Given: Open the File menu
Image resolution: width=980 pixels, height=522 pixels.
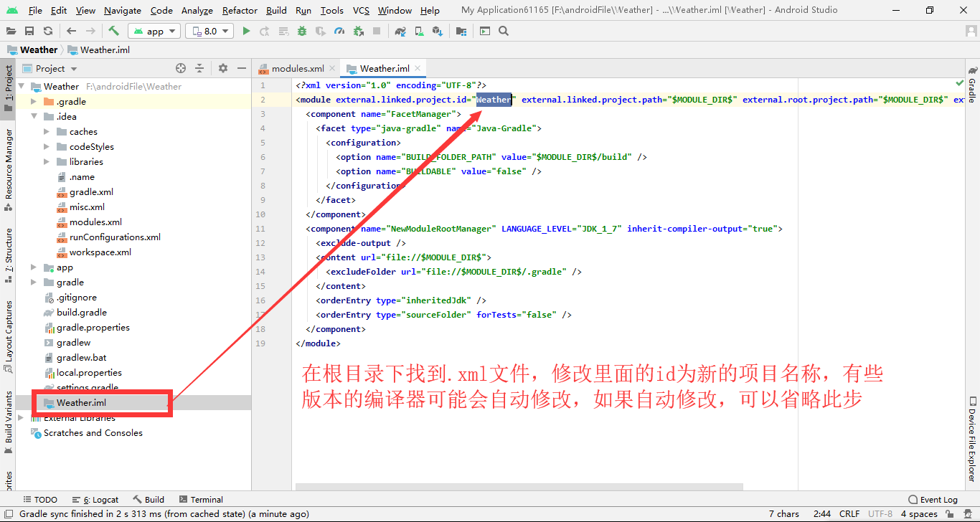Looking at the screenshot, I should 35,10.
